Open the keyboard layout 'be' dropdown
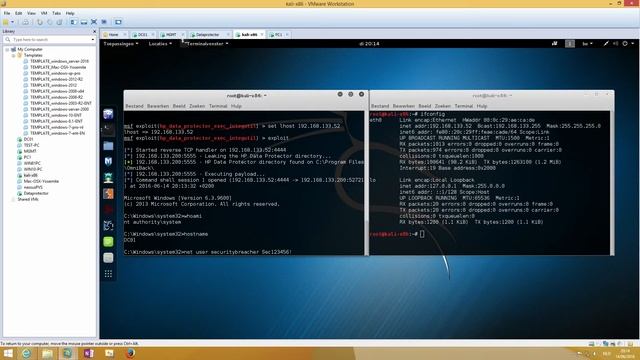The height and width of the screenshot is (360, 640). [587, 44]
